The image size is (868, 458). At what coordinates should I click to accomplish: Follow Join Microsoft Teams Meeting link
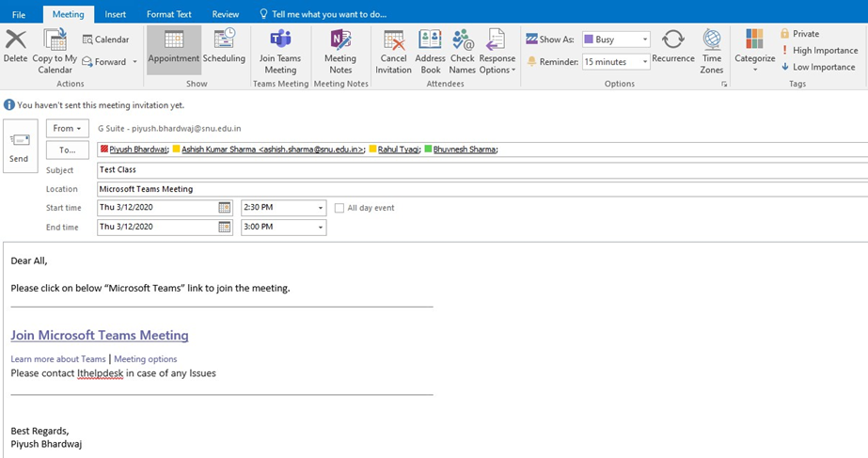click(100, 335)
